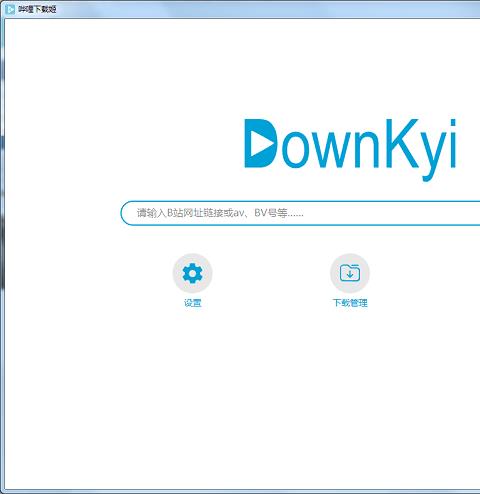Click the DownKyi logo
480x494 pixels.
(x=350, y=149)
